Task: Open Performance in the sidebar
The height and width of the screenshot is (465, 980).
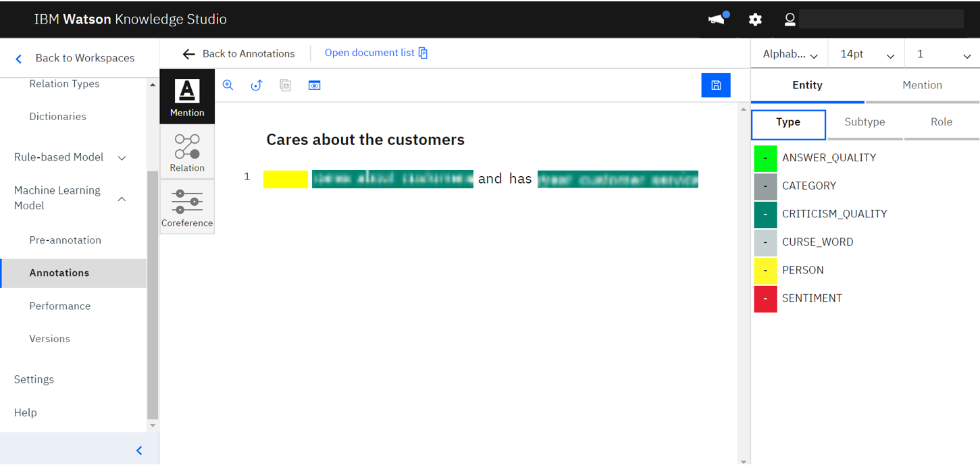Action: tap(59, 306)
